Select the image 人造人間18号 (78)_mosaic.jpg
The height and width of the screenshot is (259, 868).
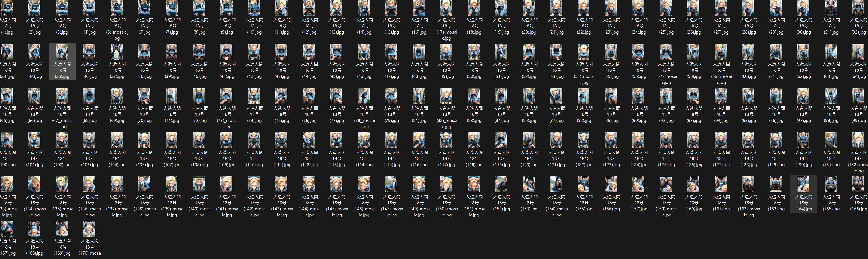364,108
